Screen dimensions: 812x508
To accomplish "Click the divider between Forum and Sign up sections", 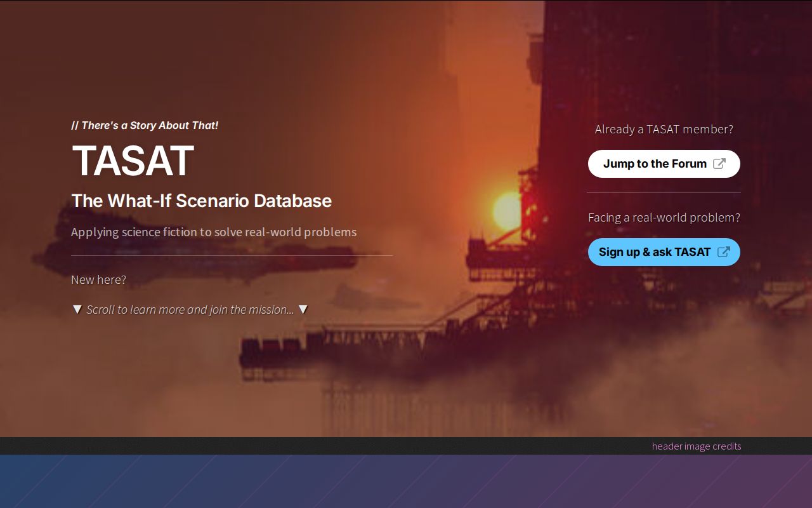I will [x=664, y=192].
